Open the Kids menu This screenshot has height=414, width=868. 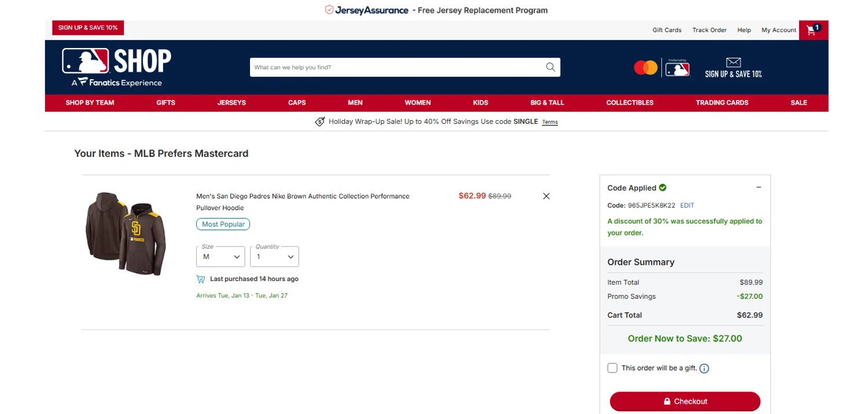click(480, 103)
